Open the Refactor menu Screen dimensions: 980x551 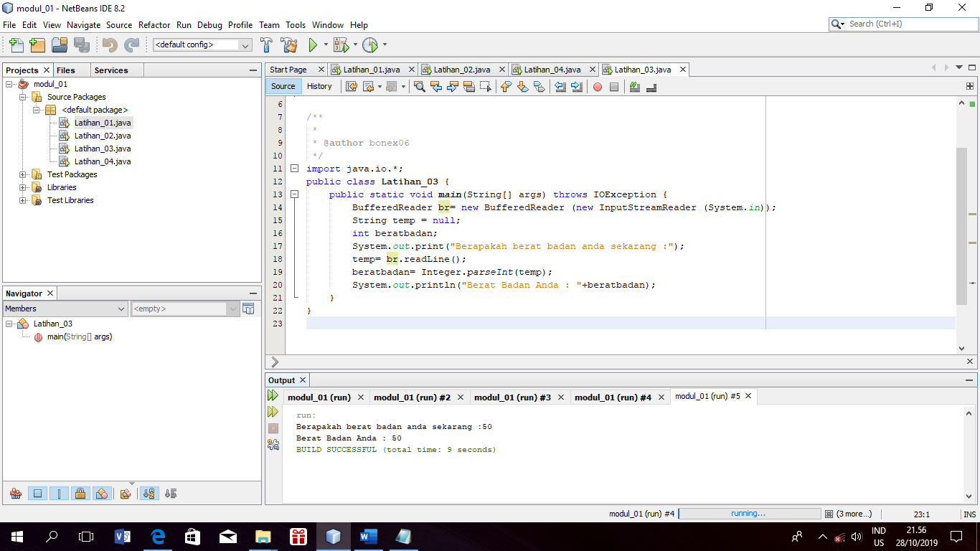tap(154, 25)
